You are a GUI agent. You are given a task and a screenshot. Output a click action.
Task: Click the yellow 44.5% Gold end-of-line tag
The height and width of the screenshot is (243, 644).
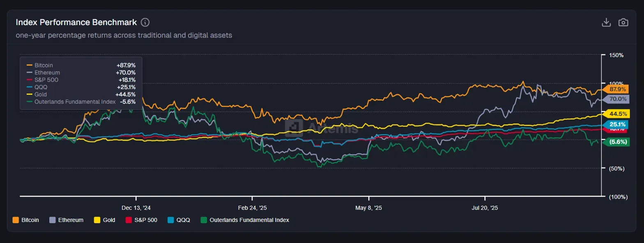[618, 114]
